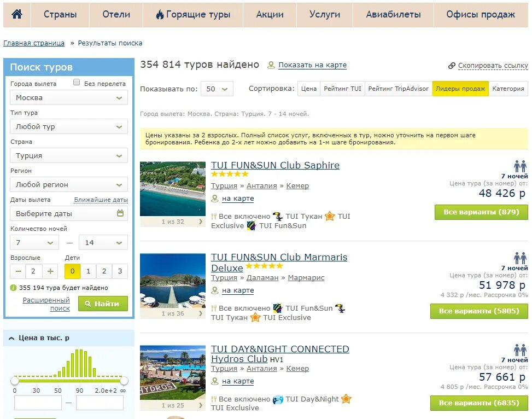Sort results by Рейтинг TUI
Viewport: 532px width, 419px height.
(342, 89)
